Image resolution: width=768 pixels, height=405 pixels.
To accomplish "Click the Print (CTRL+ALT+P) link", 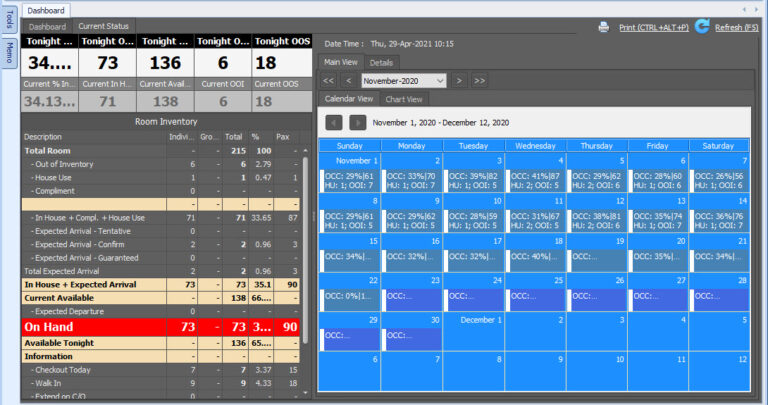I will (x=653, y=27).
